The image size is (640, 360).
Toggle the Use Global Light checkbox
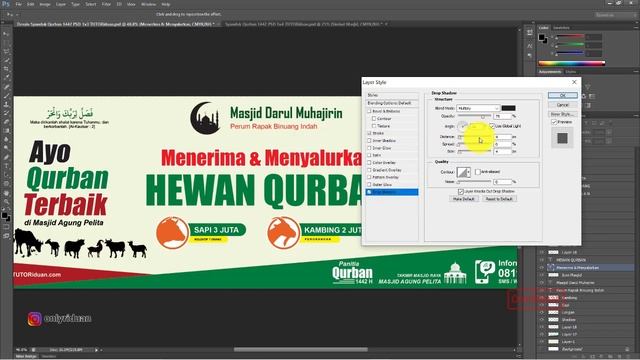click(x=492, y=126)
